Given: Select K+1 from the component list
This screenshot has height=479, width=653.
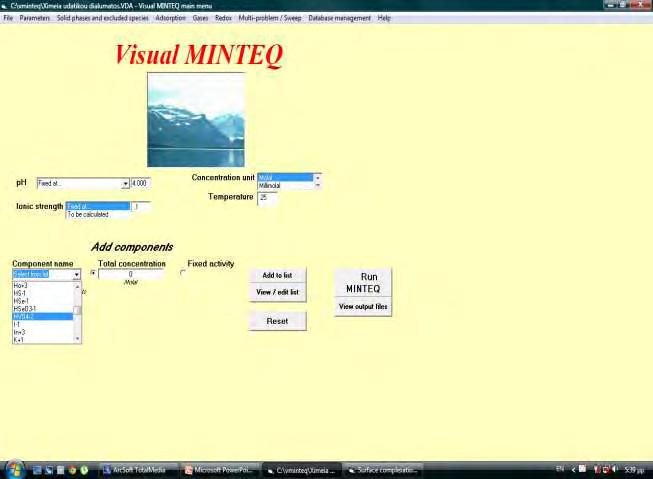Looking at the screenshot, I should (43, 339).
